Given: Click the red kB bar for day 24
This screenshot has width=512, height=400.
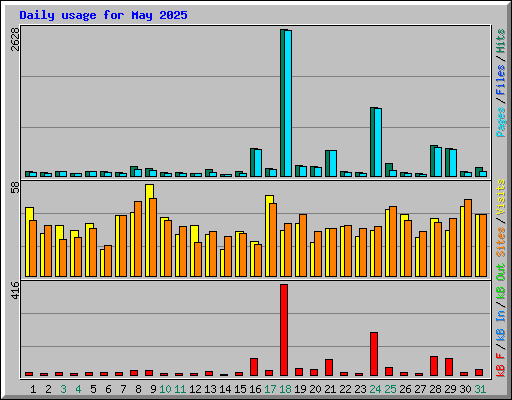Looking at the screenshot, I should (x=374, y=354).
